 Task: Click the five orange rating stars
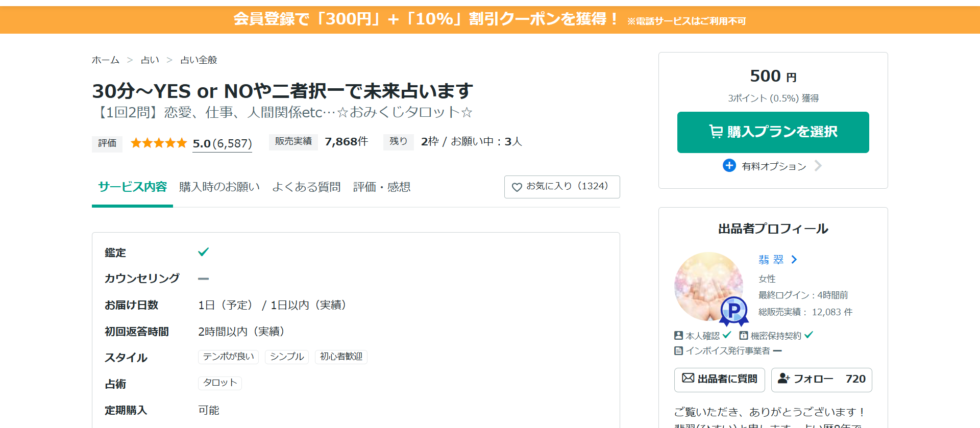(159, 143)
